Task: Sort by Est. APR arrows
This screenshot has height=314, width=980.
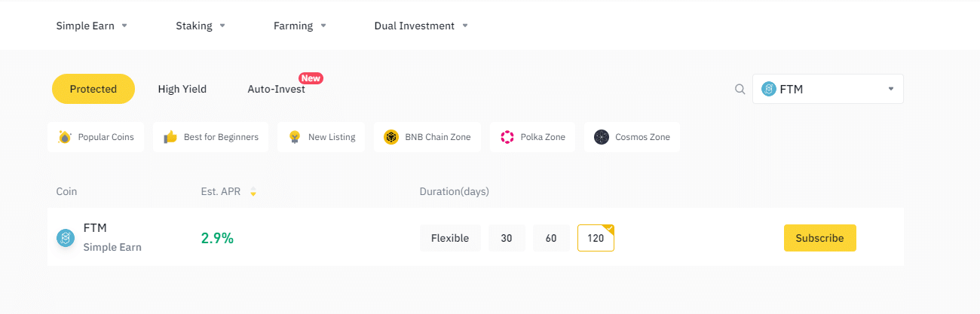Action: (253, 192)
